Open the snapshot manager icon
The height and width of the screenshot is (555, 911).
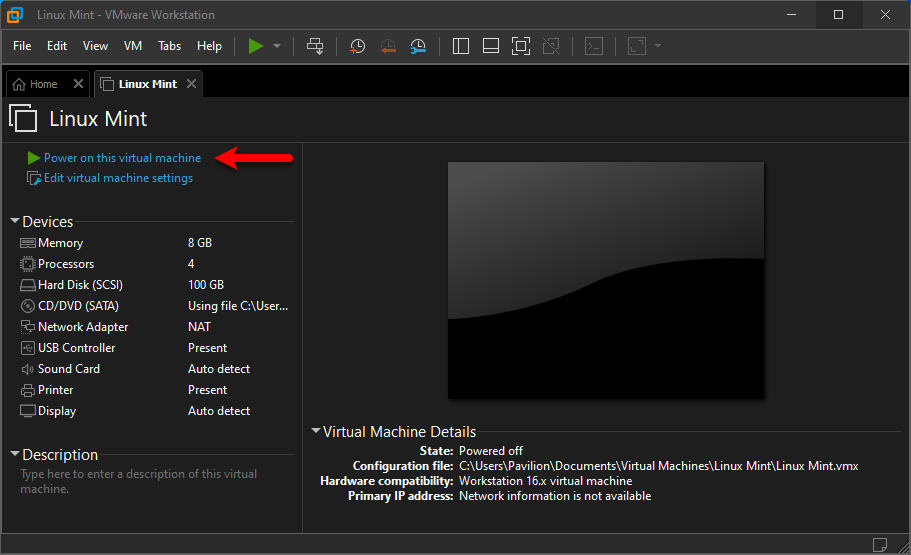pyautogui.click(x=418, y=46)
